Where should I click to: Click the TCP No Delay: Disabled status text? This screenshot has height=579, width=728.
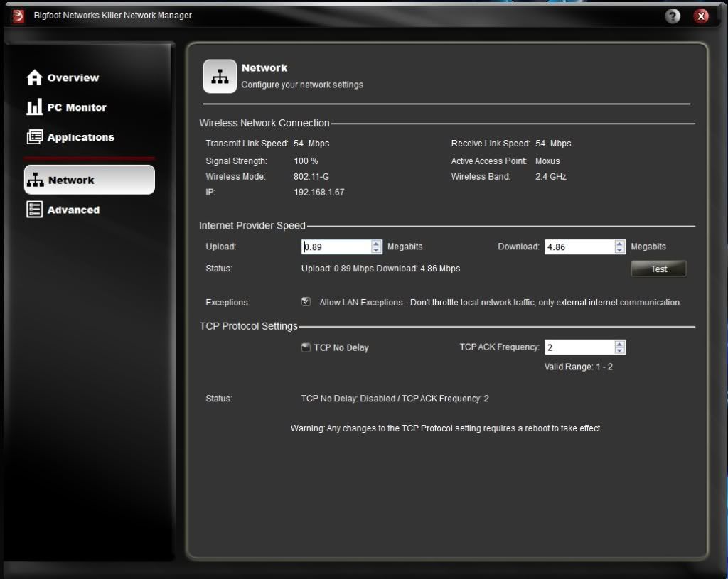tap(348, 399)
